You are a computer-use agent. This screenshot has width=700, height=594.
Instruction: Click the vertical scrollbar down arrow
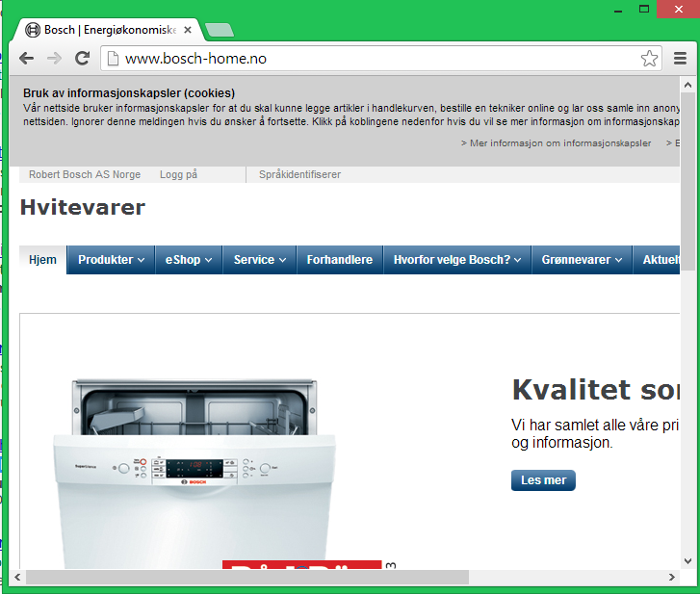(687, 561)
